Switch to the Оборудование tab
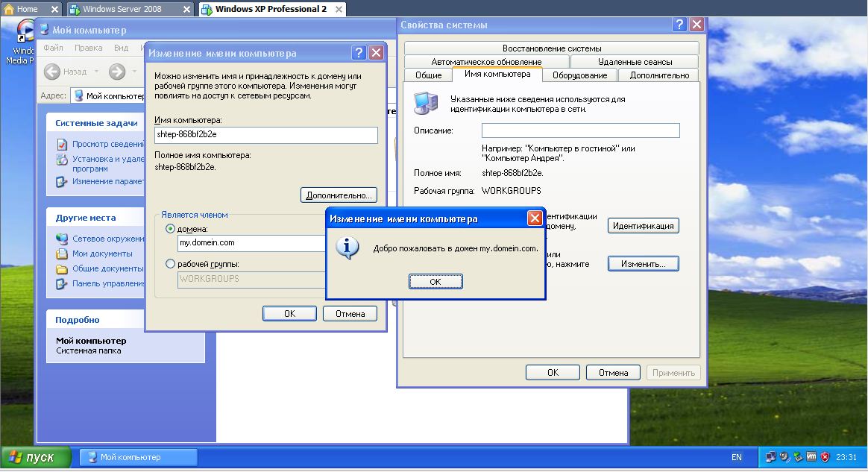Image resolution: width=868 pixels, height=472 pixels. click(x=579, y=75)
